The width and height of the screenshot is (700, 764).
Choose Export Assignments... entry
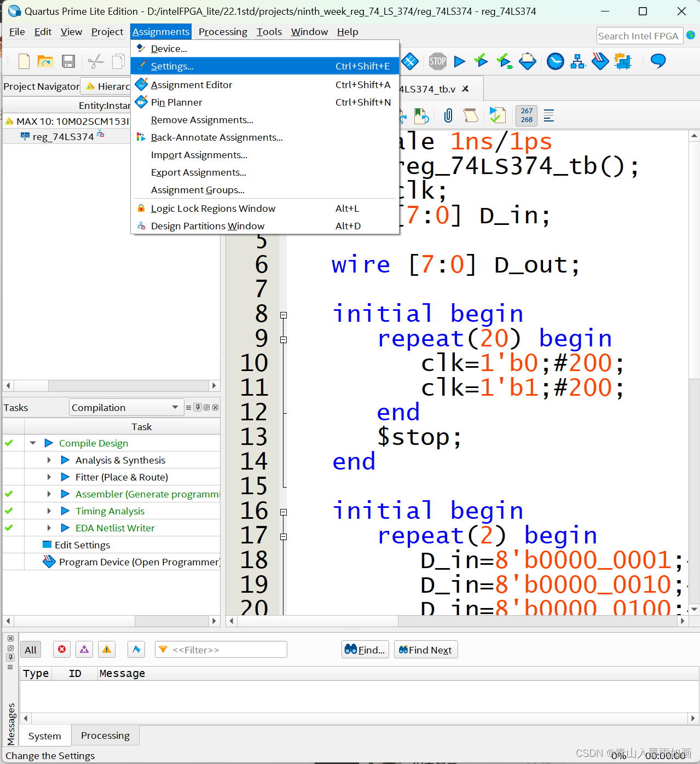tap(265, 172)
